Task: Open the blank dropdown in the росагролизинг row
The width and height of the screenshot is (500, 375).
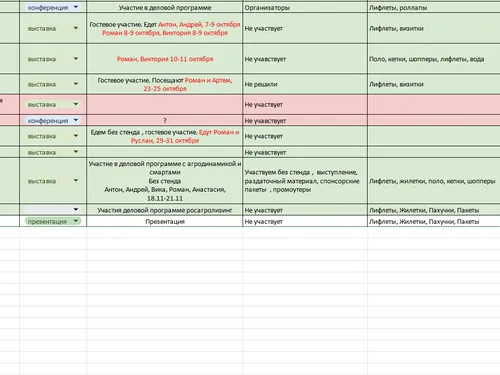Action: pyautogui.click(x=76, y=210)
